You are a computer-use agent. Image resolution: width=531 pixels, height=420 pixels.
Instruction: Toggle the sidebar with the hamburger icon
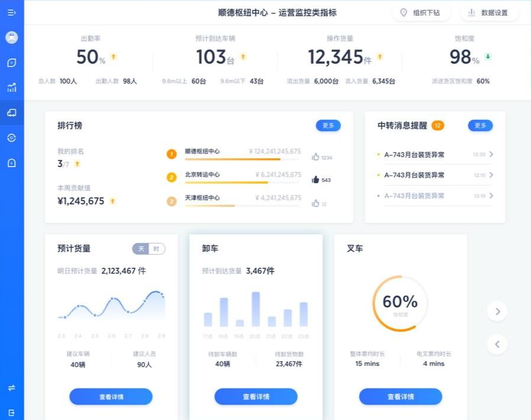click(x=12, y=12)
